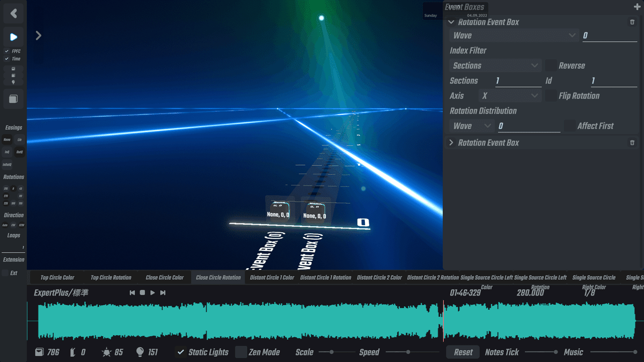Disable the Static Lights checkbox
Viewport: 644px width, 362px height.
(181, 352)
